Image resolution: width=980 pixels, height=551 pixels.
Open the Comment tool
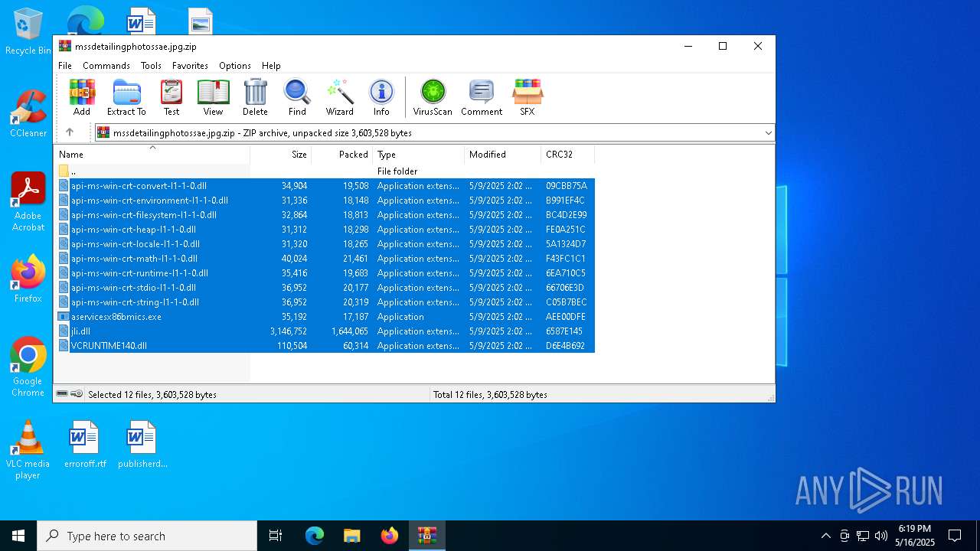[482, 97]
